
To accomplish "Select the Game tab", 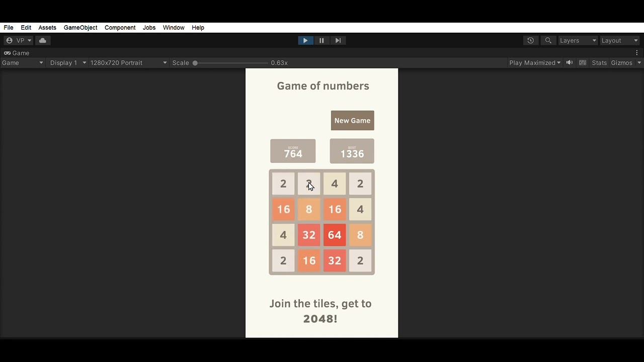I will [x=17, y=53].
